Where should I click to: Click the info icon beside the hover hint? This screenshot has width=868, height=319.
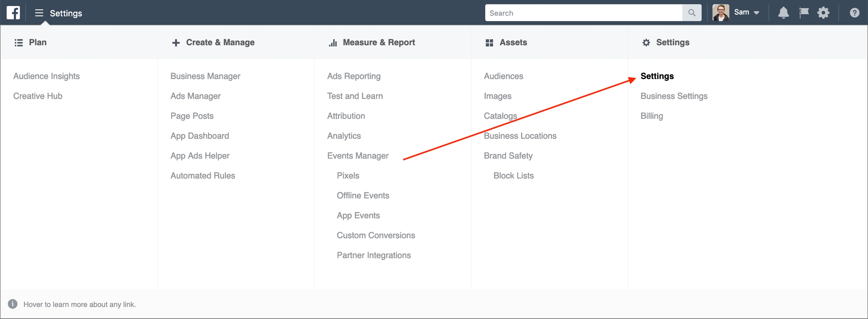click(x=13, y=304)
